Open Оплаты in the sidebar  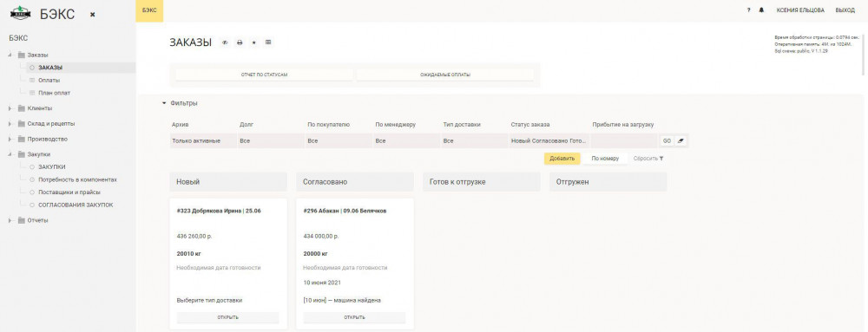click(49, 81)
